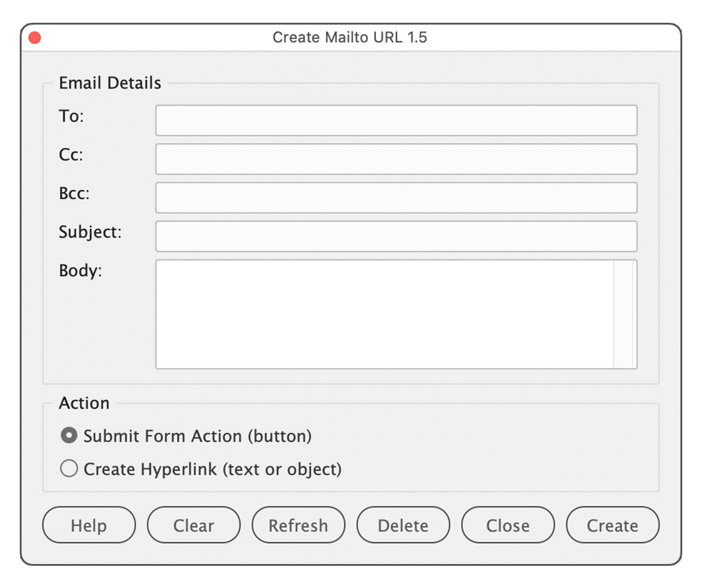This screenshot has width=702, height=588.
Task: Click the Body: label text
Action: (x=81, y=271)
